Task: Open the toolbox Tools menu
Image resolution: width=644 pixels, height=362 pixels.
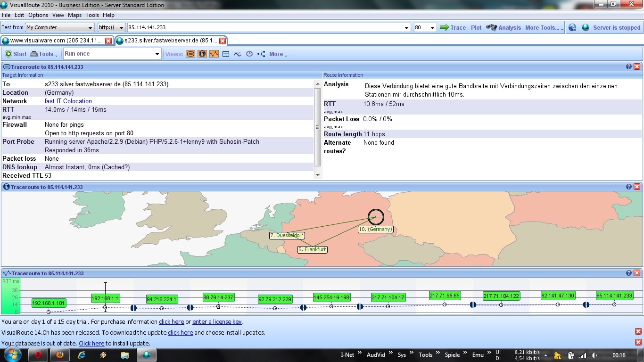Action: [x=44, y=54]
